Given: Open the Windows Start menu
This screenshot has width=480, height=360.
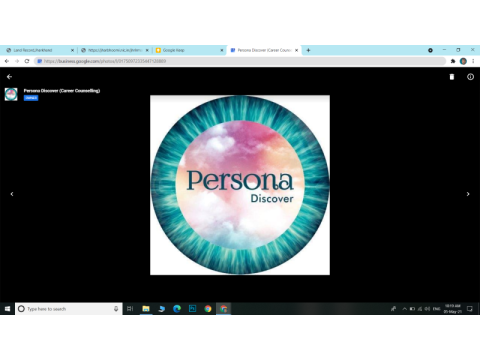Looking at the screenshot, I should click(x=7, y=309).
